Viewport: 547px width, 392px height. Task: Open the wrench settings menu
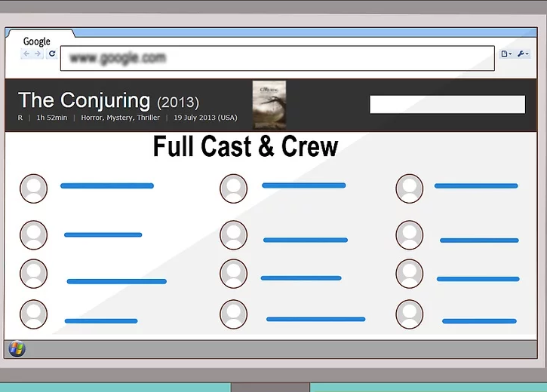[523, 54]
